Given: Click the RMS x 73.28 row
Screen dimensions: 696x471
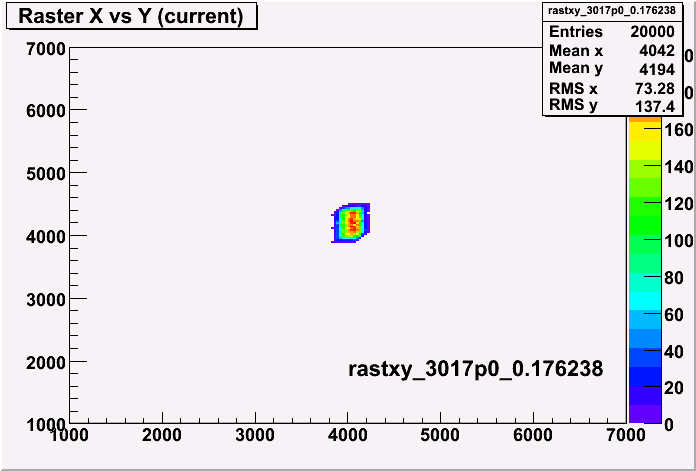Looking at the screenshot, I should (x=612, y=88).
